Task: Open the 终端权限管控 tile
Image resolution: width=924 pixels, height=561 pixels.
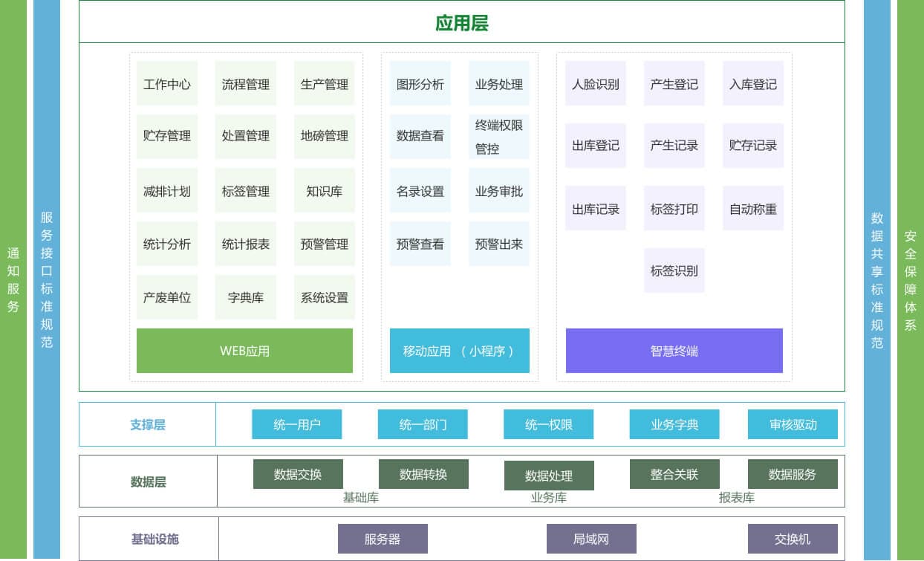Action: [x=498, y=137]
